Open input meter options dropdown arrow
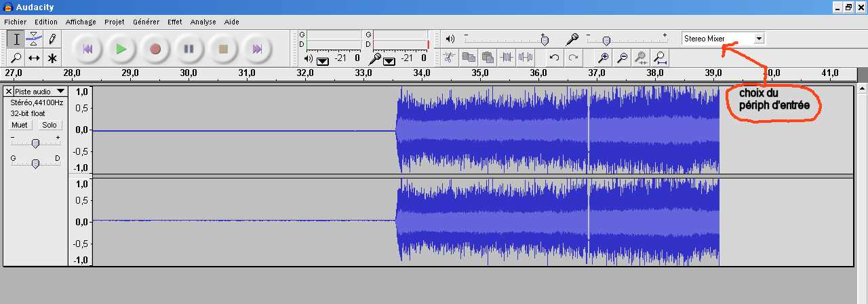The width and height of the screenshot is (868, 304). tap(389, 60)
